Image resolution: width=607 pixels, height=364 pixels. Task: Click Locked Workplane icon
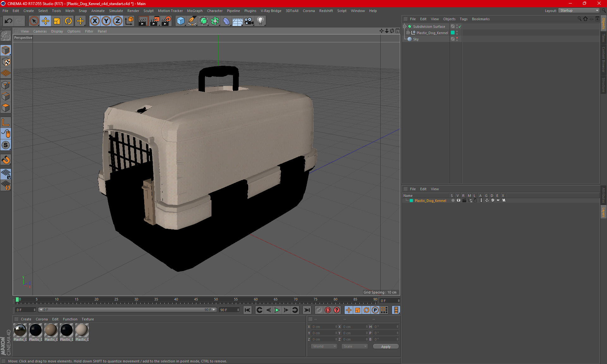6,174
